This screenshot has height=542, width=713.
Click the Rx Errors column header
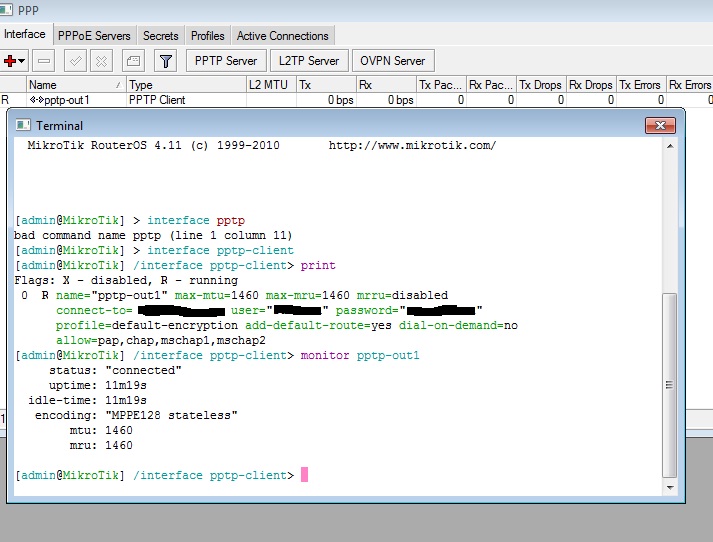pyautogui.click(x=690, y=85)
